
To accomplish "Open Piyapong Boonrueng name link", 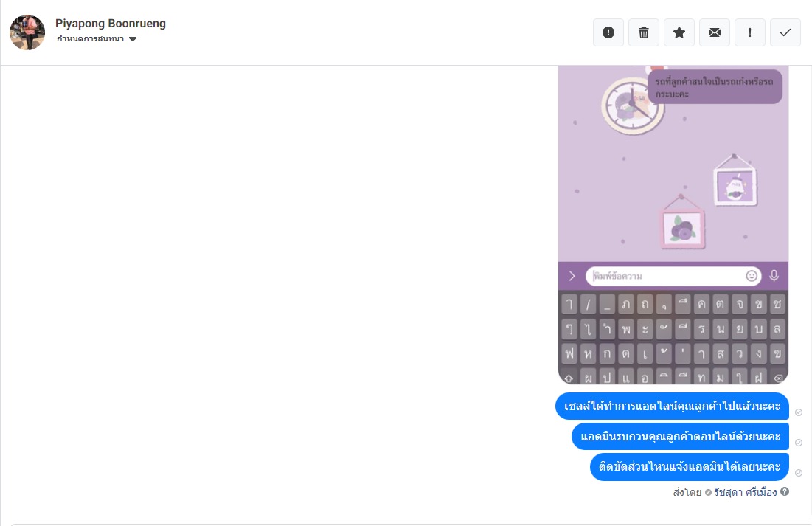I will 111,24.
